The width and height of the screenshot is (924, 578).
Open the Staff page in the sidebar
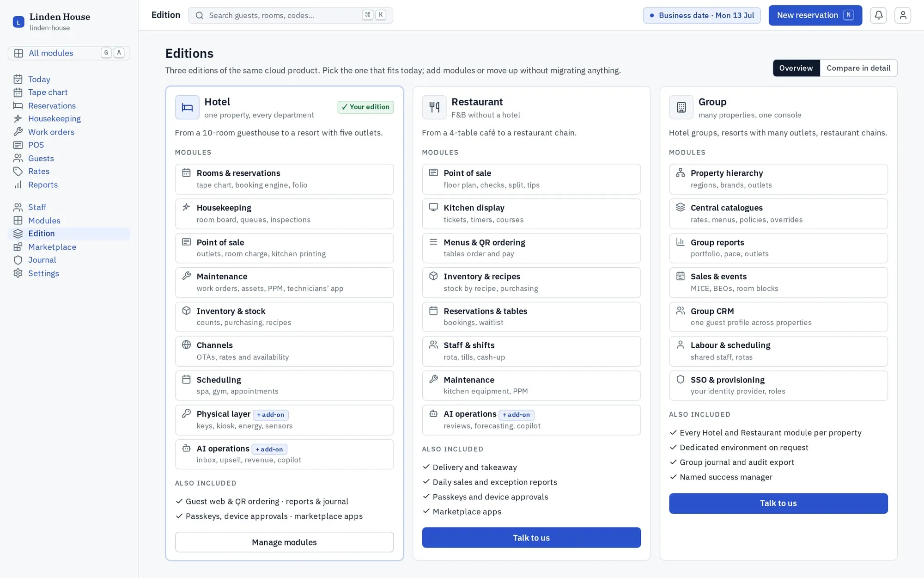[x=69, y=207]
